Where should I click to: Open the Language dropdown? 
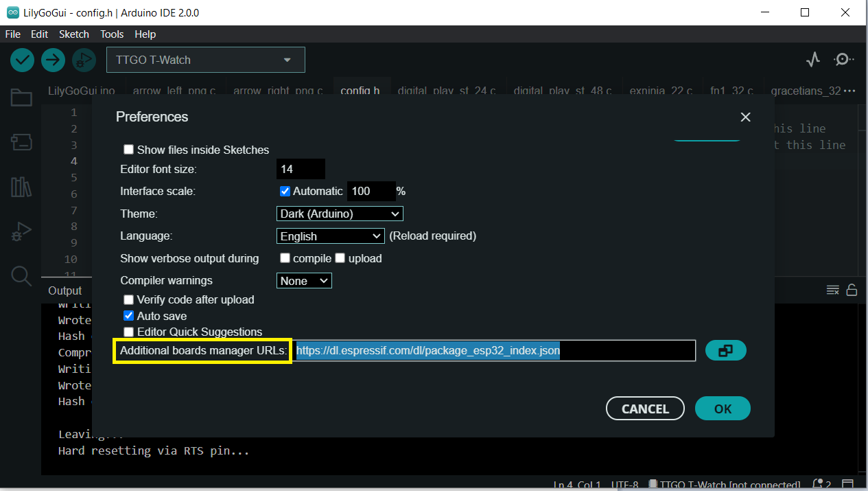tap(331, 236)
